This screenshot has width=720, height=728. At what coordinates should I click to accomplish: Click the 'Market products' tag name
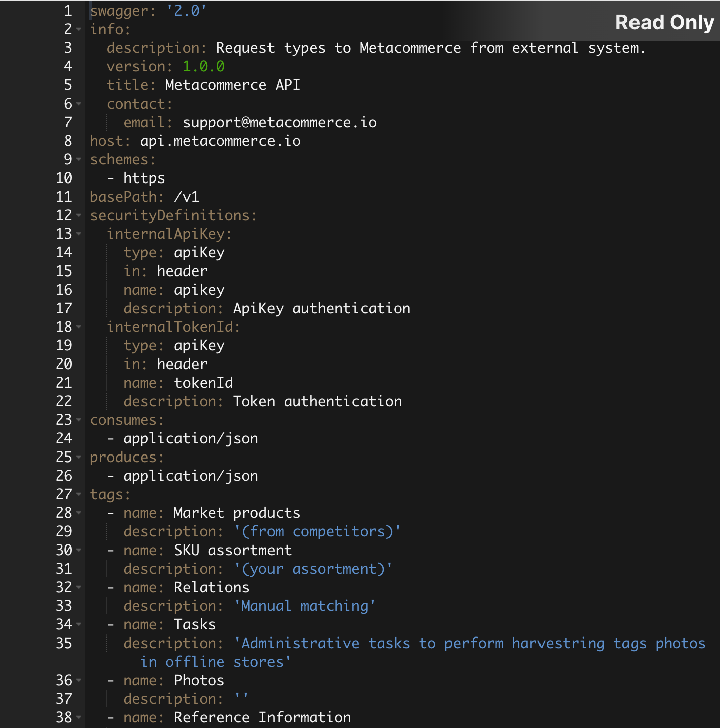point(237,513)
